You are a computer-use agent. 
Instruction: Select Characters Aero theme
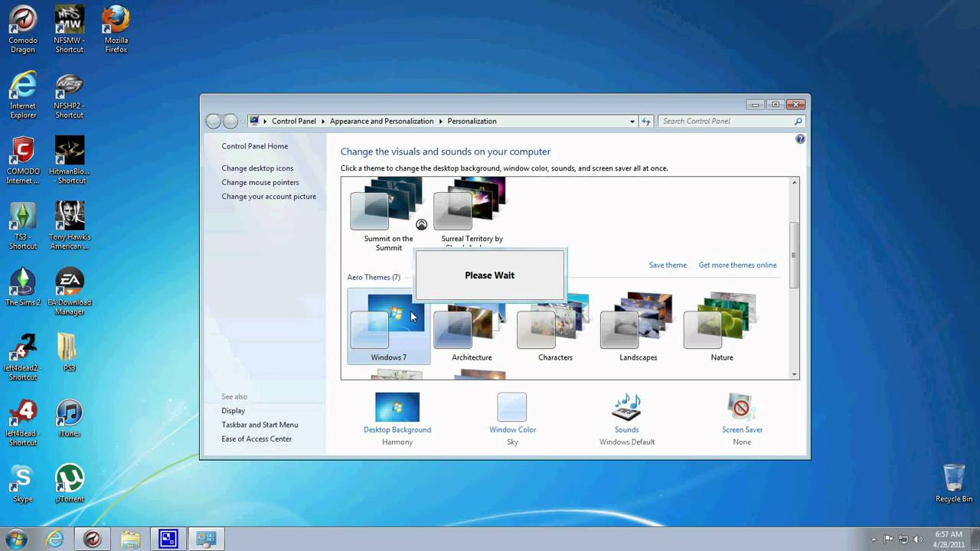555,326
